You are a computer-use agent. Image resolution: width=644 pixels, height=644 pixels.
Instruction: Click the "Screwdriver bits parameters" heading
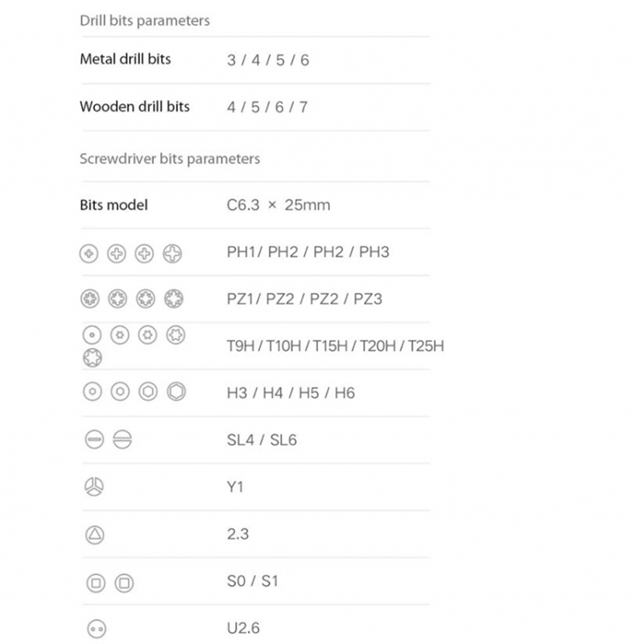pos(170,159)
